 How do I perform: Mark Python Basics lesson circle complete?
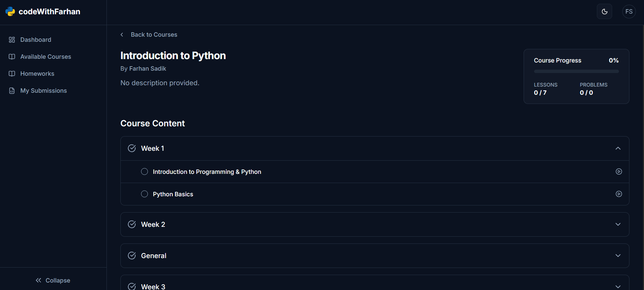click(144, 194)
